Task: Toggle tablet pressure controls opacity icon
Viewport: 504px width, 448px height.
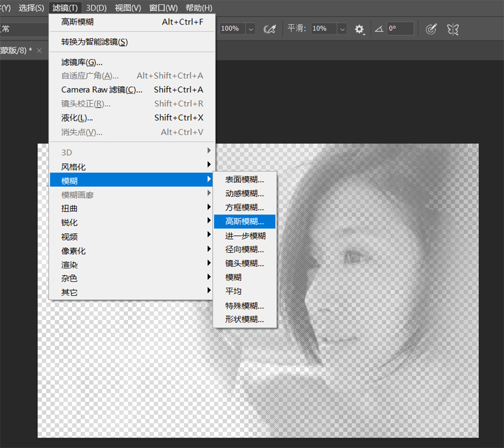Action: coord(270,29)
